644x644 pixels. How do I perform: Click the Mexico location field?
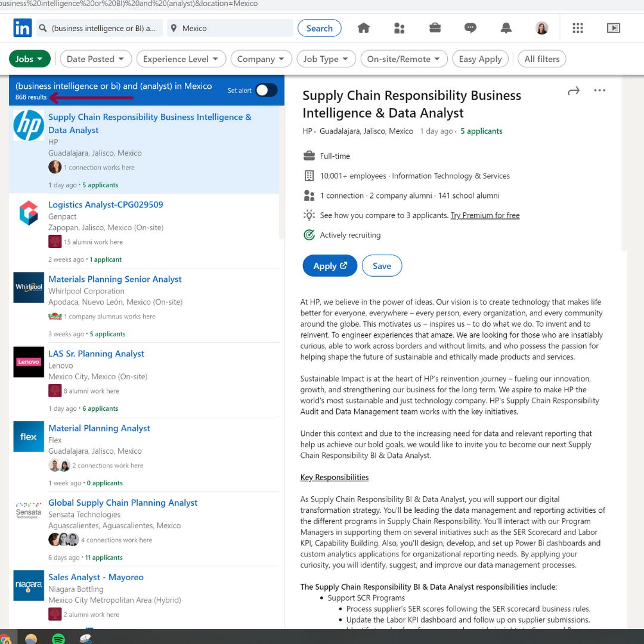[x=230, y=28]
